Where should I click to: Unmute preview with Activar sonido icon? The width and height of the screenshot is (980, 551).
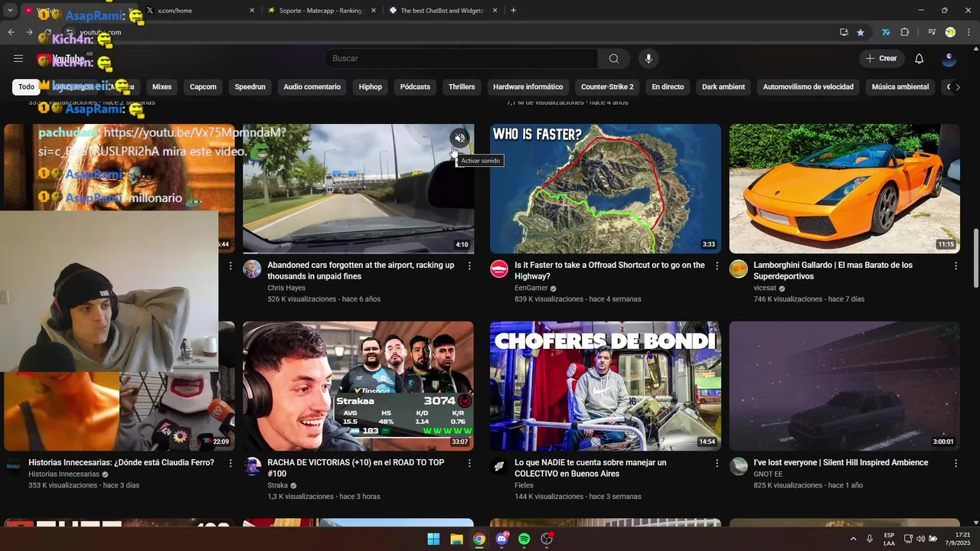(459, 138)
